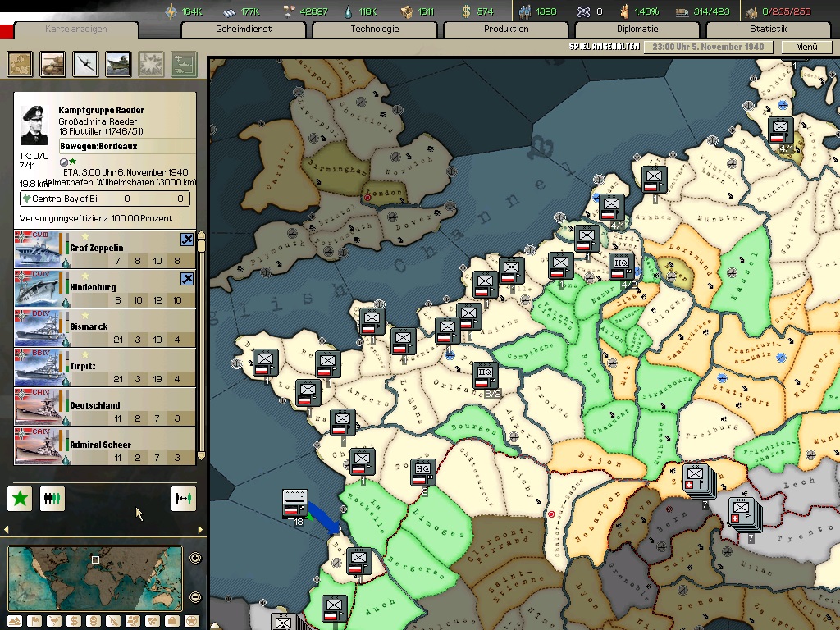Switch to briefcase diplomatic map mode

[171, 622]
